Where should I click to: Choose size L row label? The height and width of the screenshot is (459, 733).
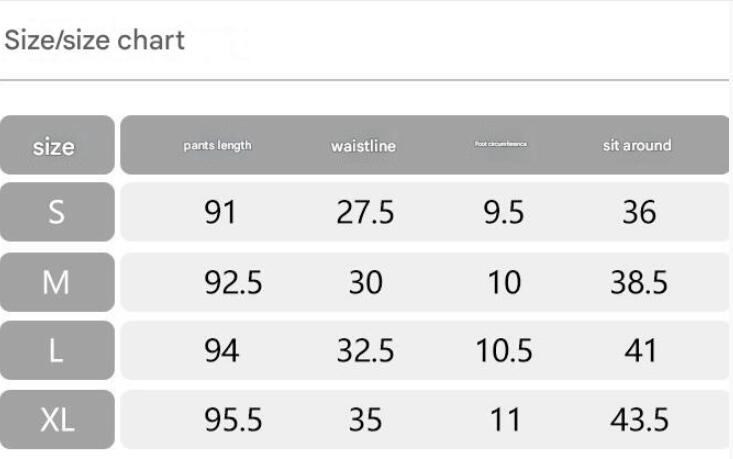point(55,351)
